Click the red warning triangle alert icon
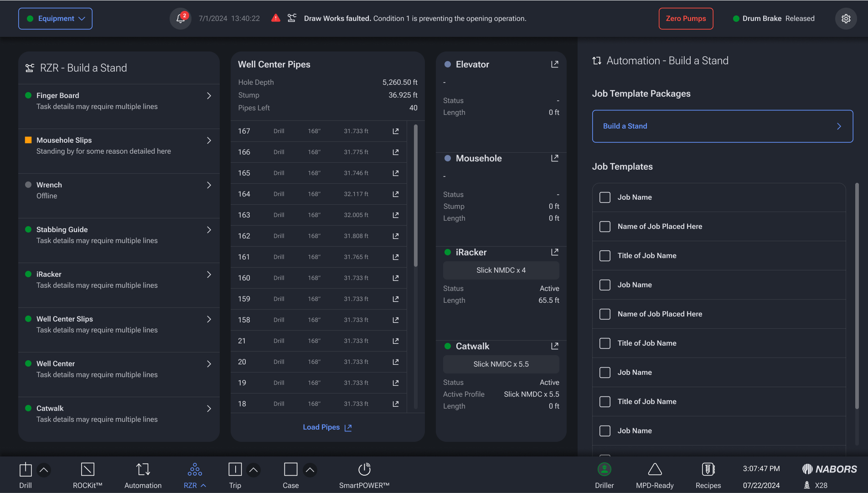 (276, 18)
